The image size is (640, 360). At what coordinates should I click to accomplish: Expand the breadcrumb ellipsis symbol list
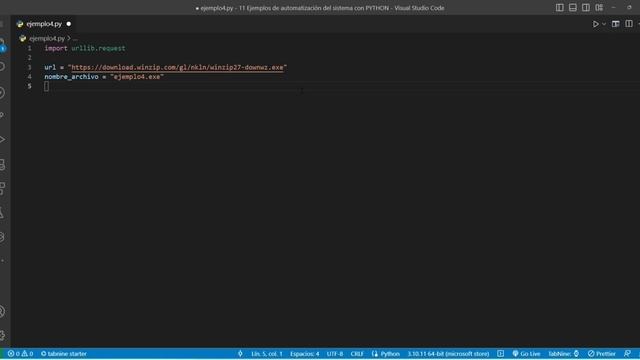pos(75,38)
